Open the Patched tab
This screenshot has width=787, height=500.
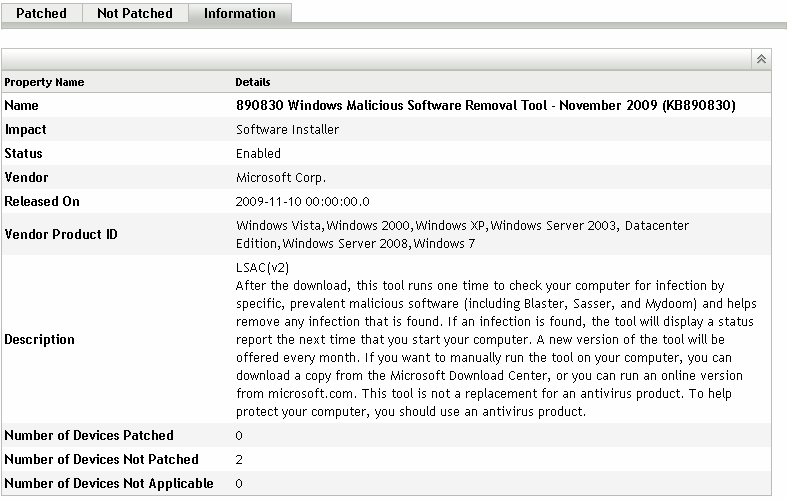click(42, 14)
